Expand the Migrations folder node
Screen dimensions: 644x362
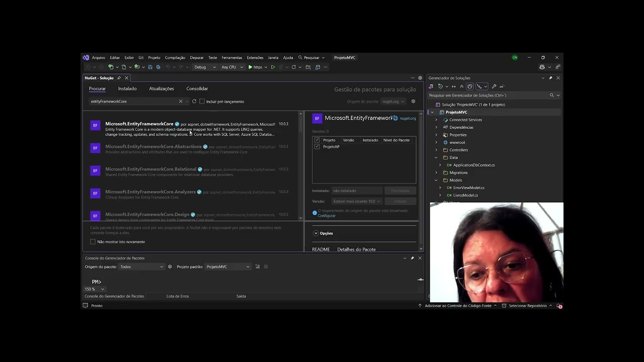click(x=436, y=172)
